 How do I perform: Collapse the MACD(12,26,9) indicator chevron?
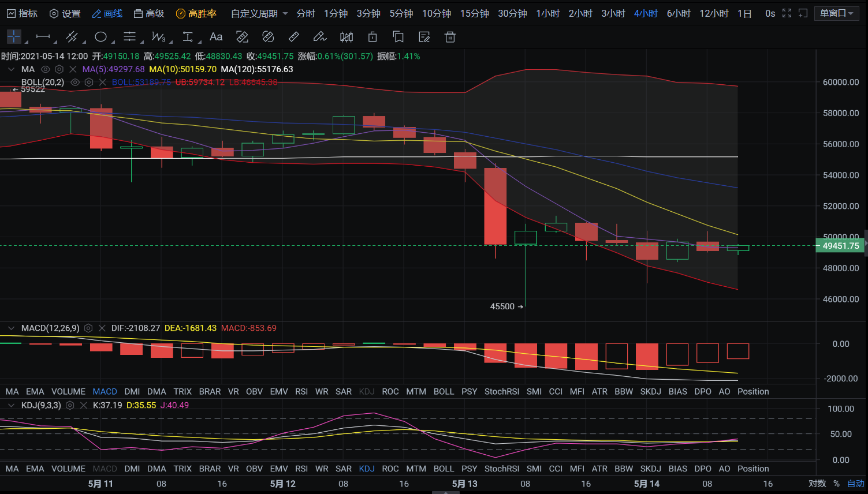click(x=11, y=328)
